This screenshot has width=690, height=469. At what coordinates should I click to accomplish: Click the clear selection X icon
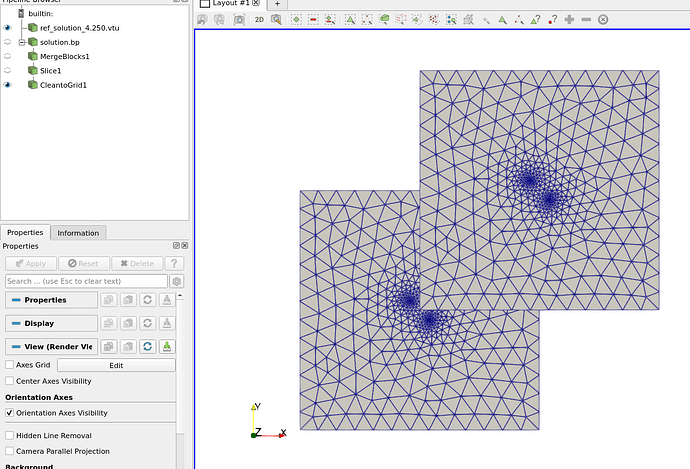(603, 19)
